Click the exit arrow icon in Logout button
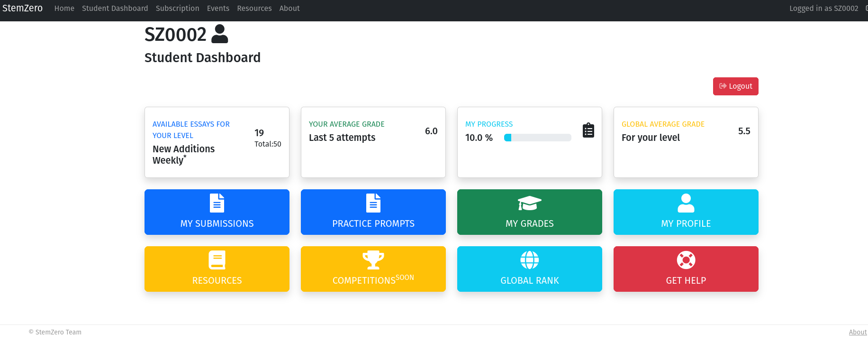This screenshot has height=343, width=868. (x=723, y=86)
